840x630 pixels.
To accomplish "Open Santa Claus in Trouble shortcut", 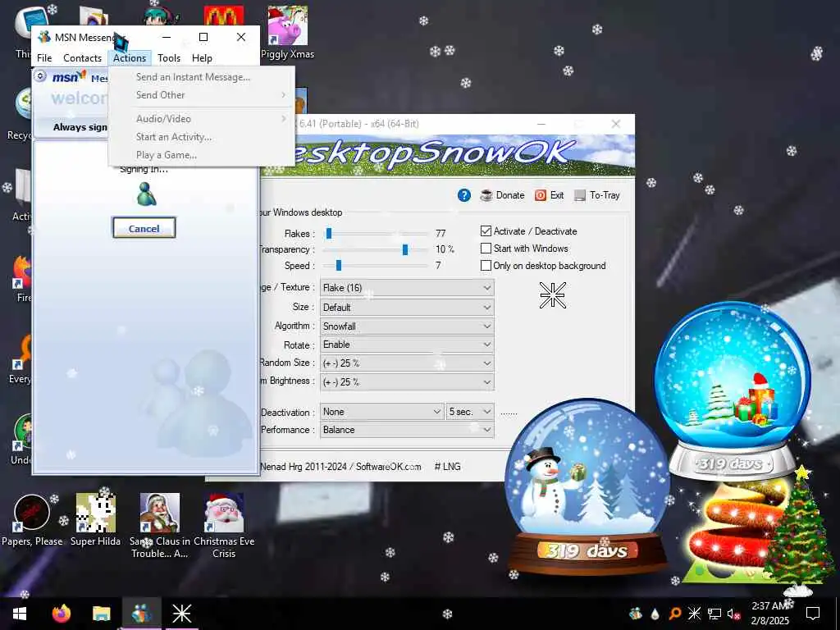I will [x=160, y=526].
